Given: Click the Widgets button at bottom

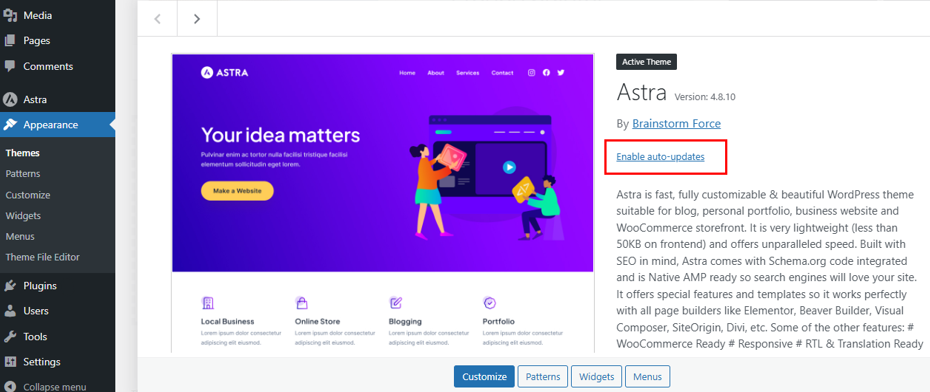Looking at the screenshot, I should coord(597,377).
